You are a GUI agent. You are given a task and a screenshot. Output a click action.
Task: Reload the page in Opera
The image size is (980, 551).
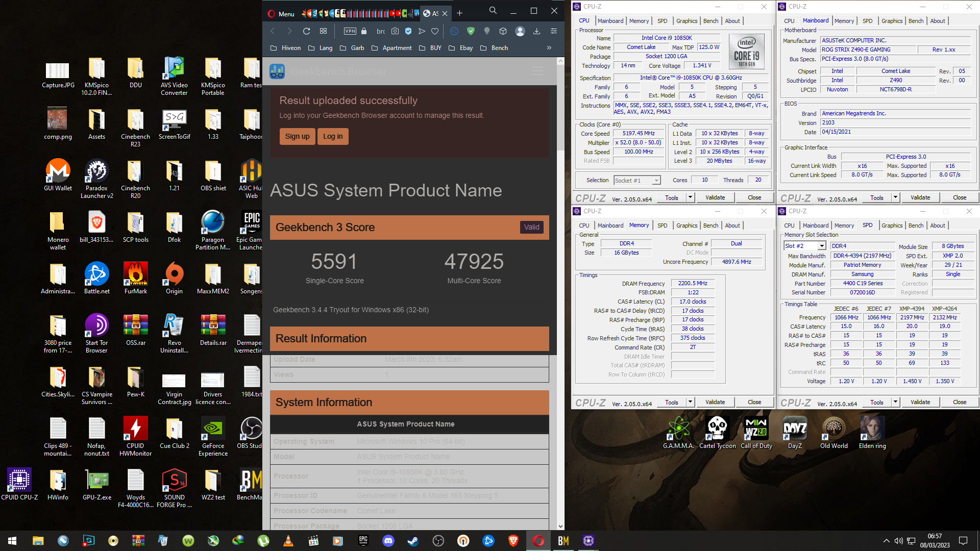pos(306,31)
